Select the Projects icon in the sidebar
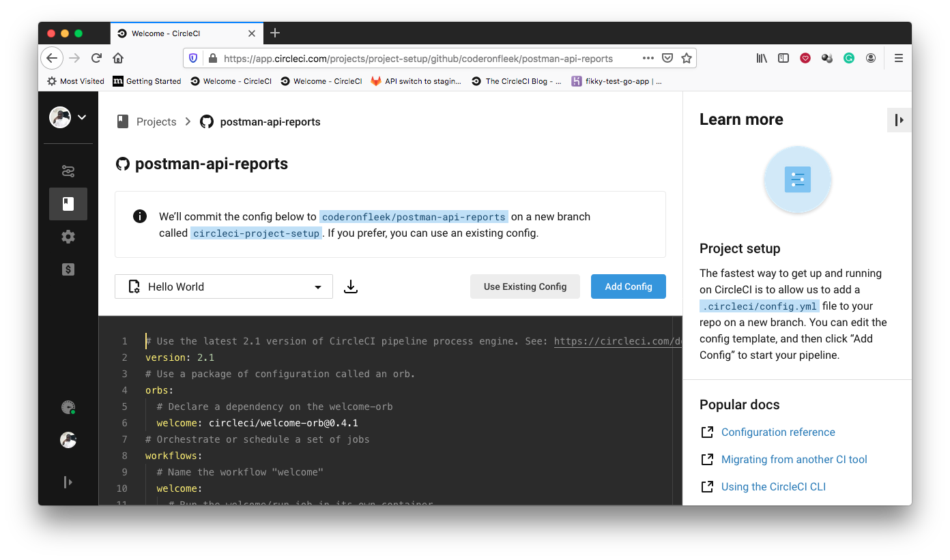The image size is (950, 560). [x=68, y=203]
